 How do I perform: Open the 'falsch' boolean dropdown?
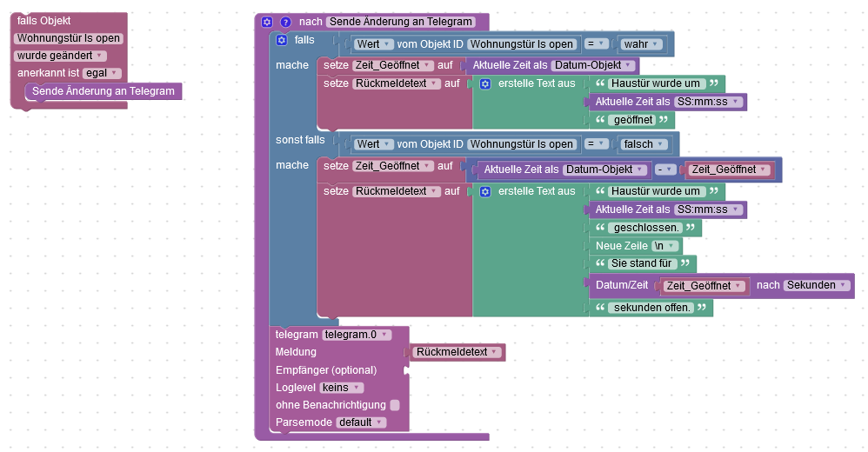[x=644, y=144]
